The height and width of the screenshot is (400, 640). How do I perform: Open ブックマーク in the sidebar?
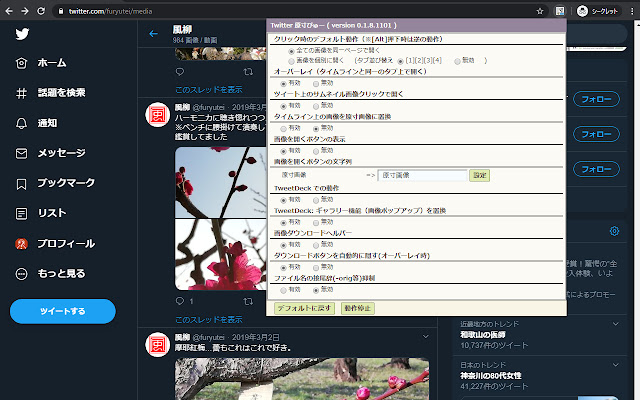click(55, 183)
